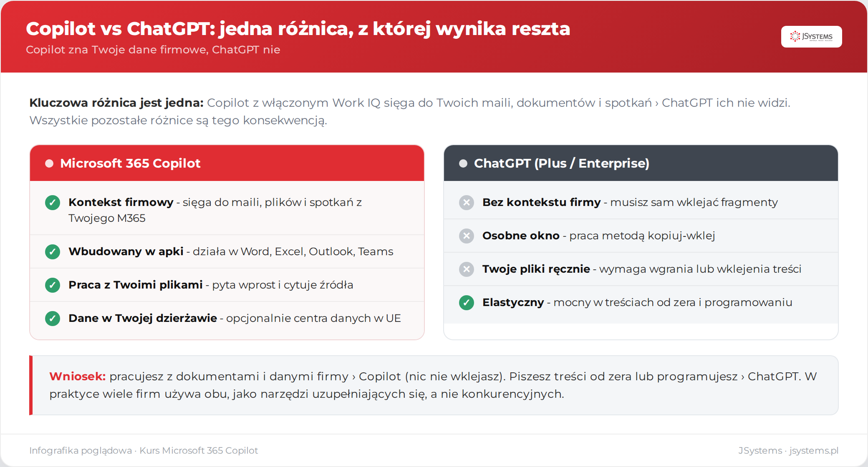Click green checkmark next to Kontekst firmowy

click(x=53, y=203)
